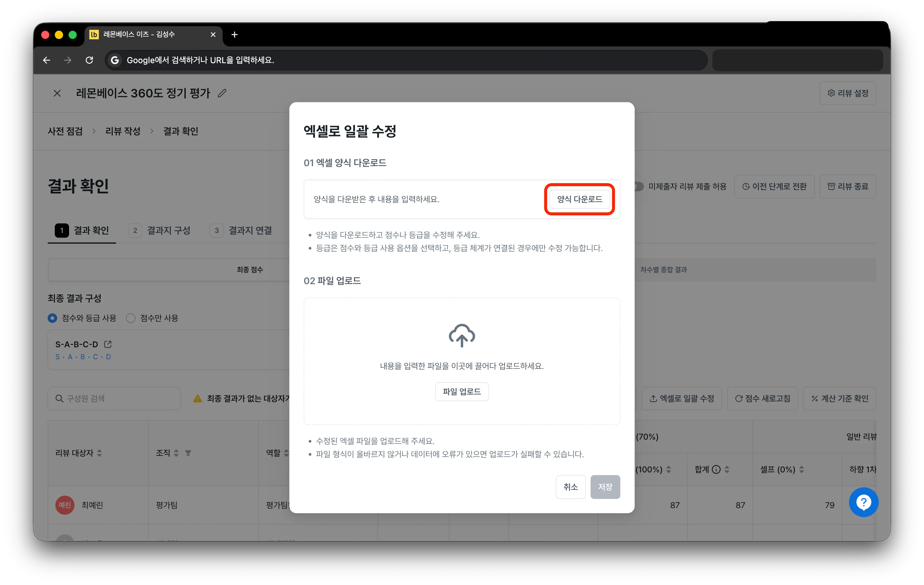Select the 1 결과 확인 tab
924x585 pixels.
pos(82,230)
